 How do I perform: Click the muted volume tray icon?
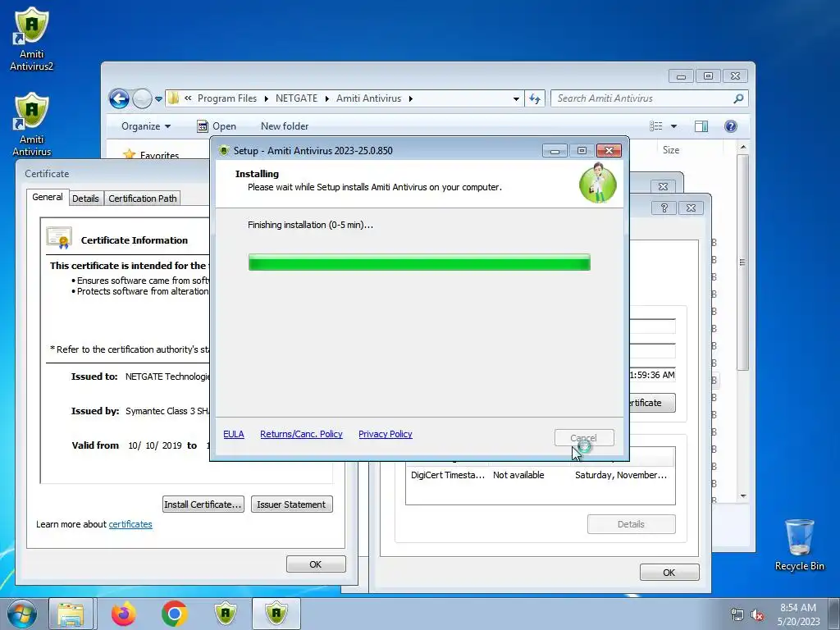[x=757, y=615]
